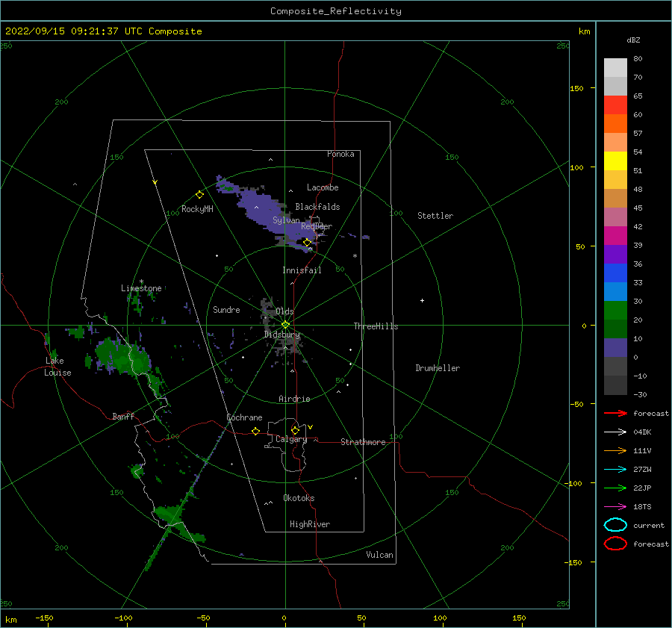Click the white plus marker near Drumheller
This screenshot has height=628, width=672.
click(x=422, y=300)
